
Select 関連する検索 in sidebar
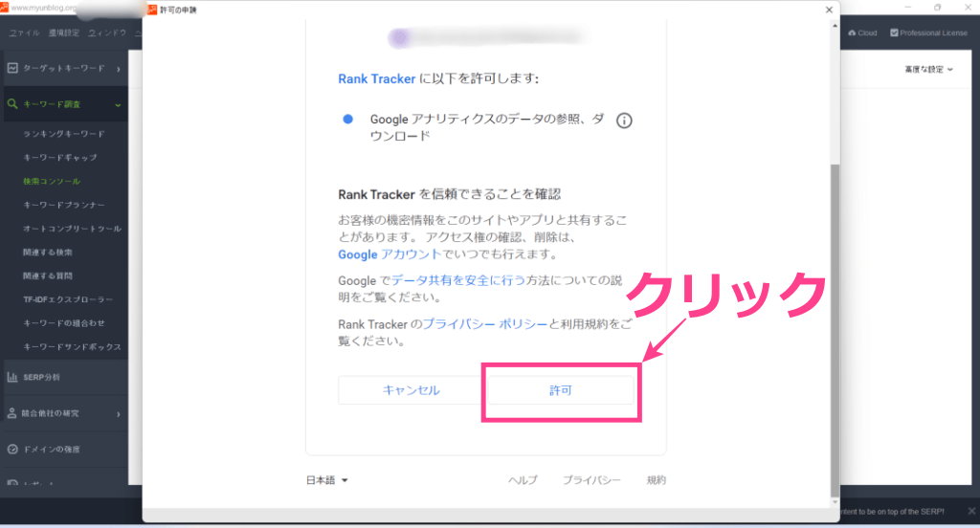coord(48,253)
